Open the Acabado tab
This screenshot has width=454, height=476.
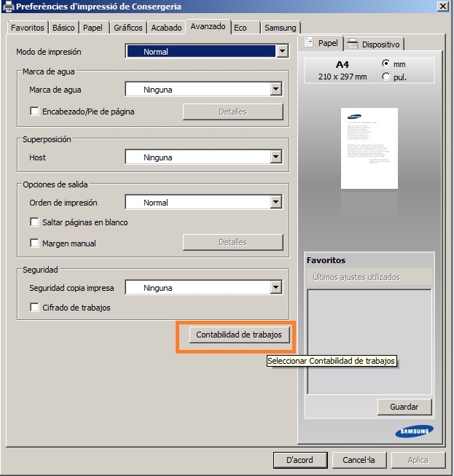pos(166,28)
